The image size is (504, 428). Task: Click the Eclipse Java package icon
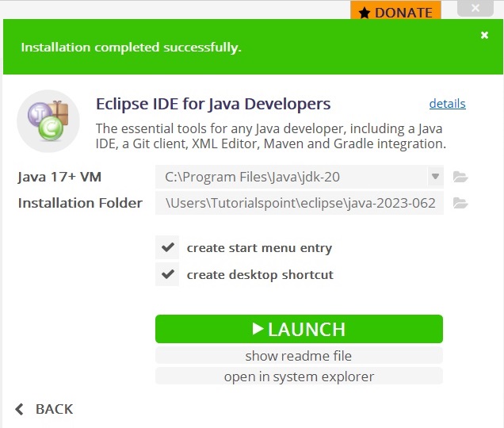[48, 121]
